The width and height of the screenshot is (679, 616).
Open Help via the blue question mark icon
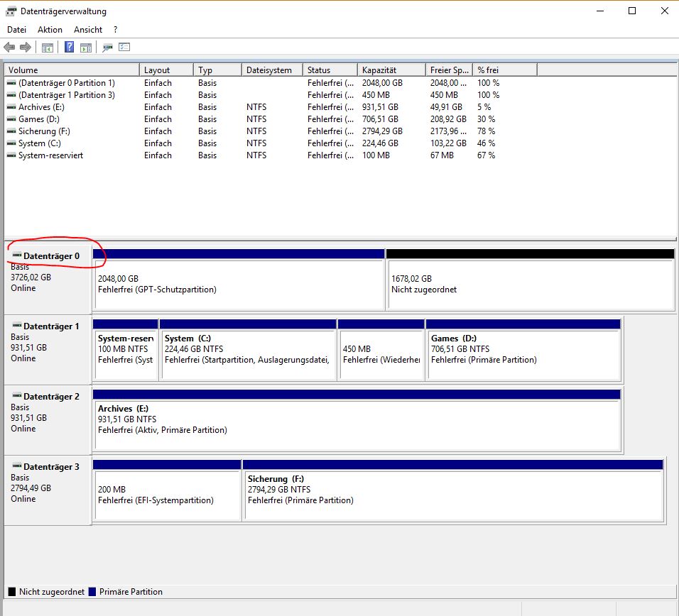pos(69,47)
